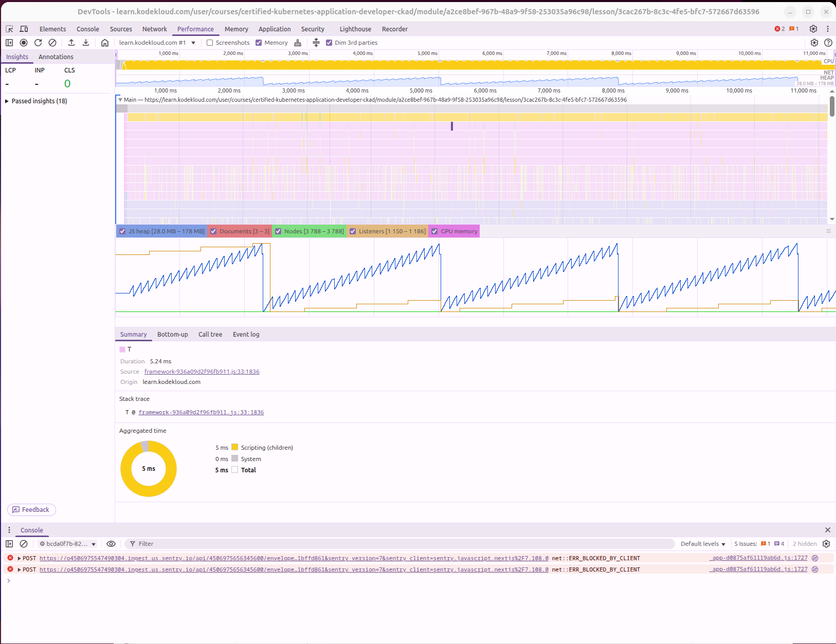Click the yellow aggregated time donut chart
Screen dimensions: 836x644
coord(149,469)
